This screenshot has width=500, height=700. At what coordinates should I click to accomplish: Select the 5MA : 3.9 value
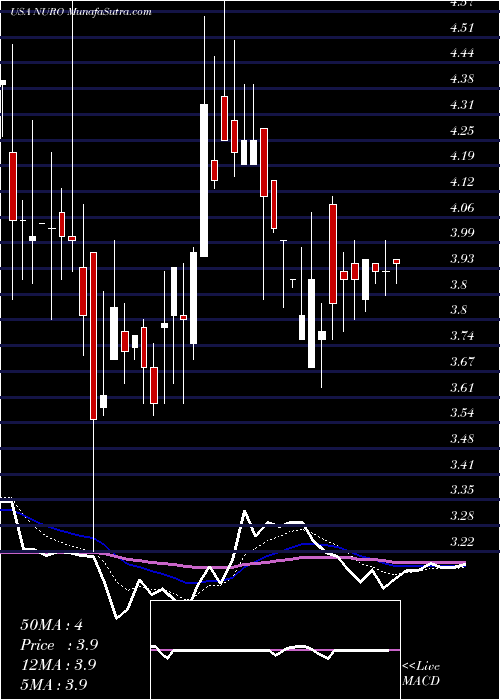54,684
